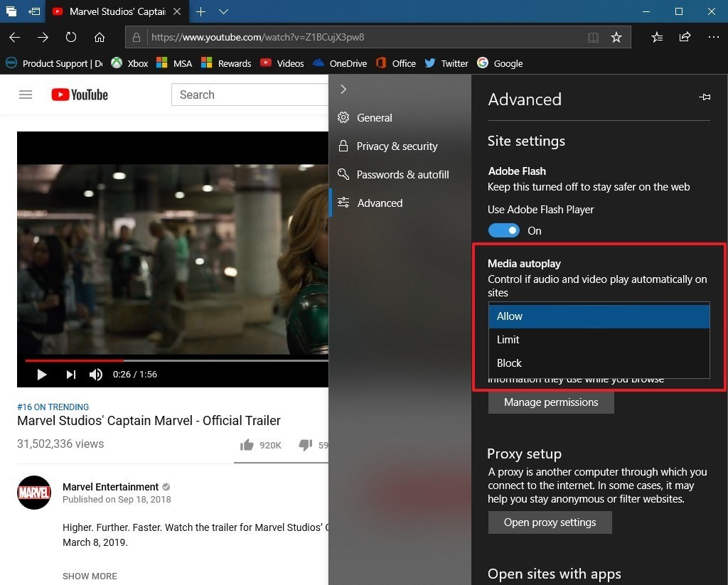Click Open proxy settings button
728x585 pixels.
[x=550, y=522]
